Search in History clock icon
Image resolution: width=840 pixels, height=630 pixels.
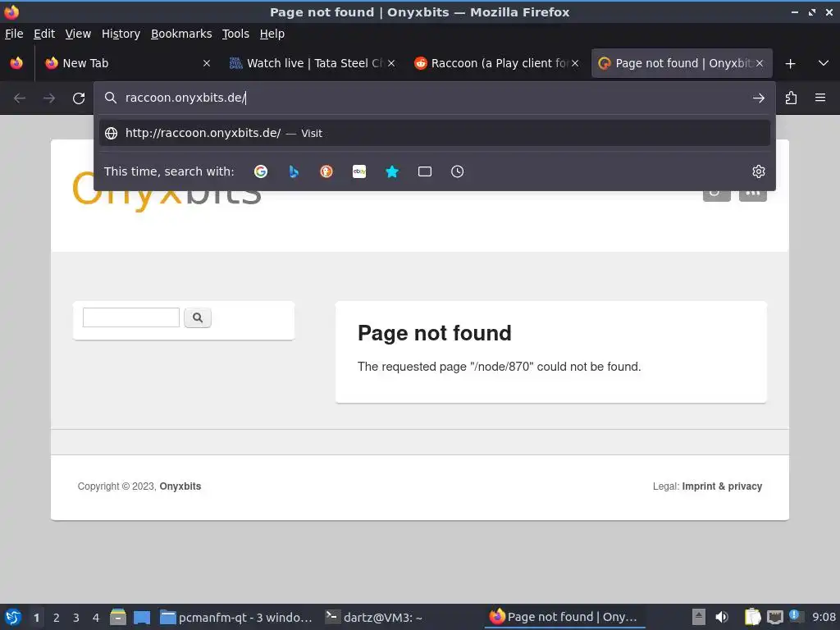458,171
